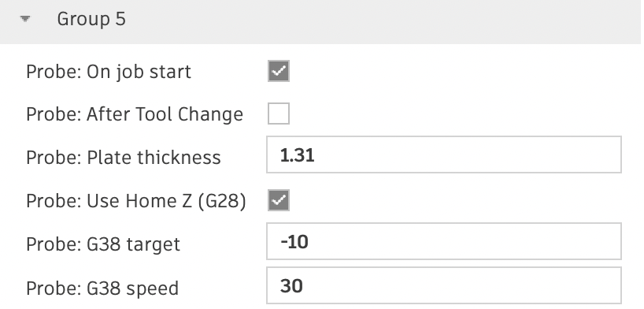Select the Probe: G38 target label
The image size is (644, 309).
[103, 244]
